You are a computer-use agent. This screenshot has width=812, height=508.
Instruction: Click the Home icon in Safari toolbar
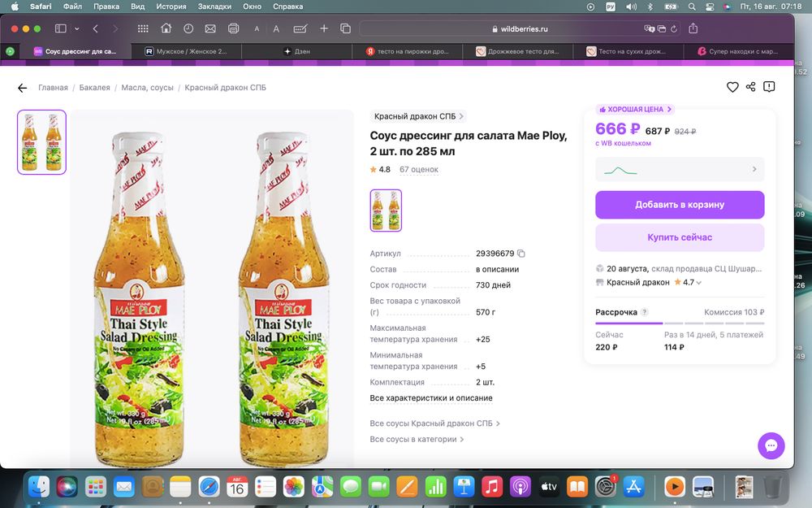(166, 28)
